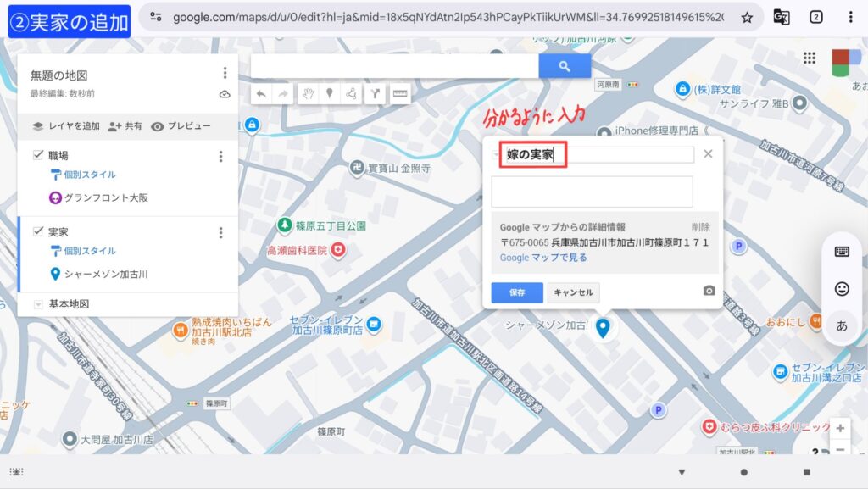Image resolution: width=868 pixels, height=489 pixels.
Task: Select the draw line tool
Action: 351,94
